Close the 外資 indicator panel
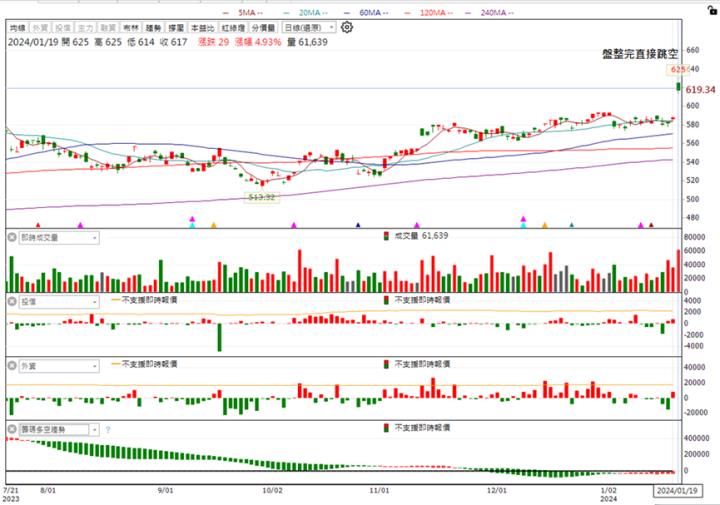720x505 pixels. coord(12,364)
